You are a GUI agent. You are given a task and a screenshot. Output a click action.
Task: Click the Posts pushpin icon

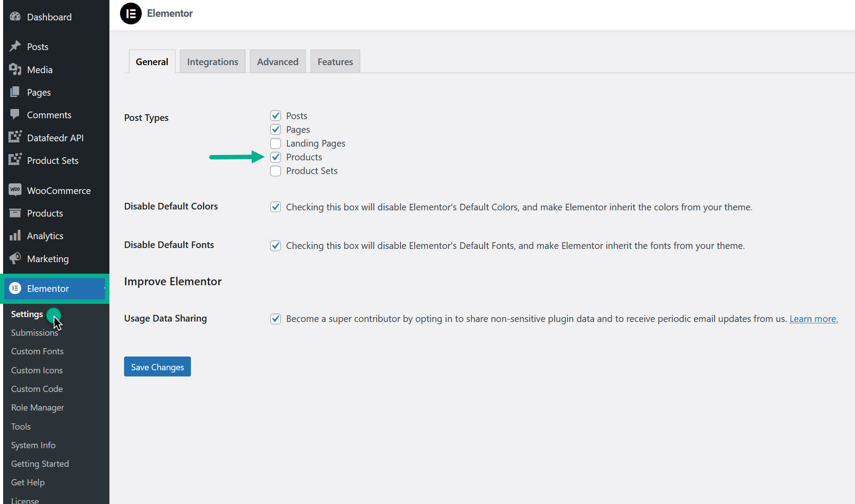pyautogui.click(x=15, y=46)
